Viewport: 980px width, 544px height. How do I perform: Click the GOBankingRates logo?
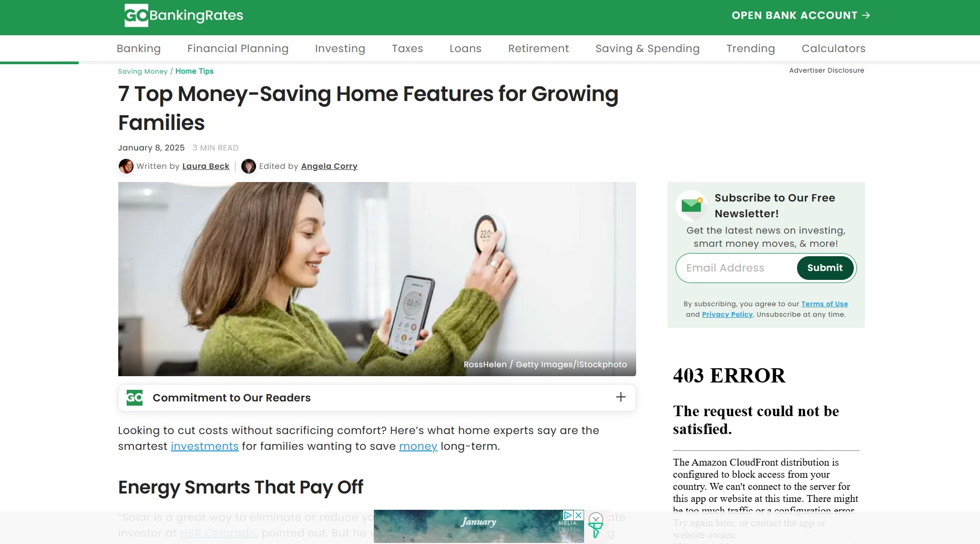(x=183, y=15)
